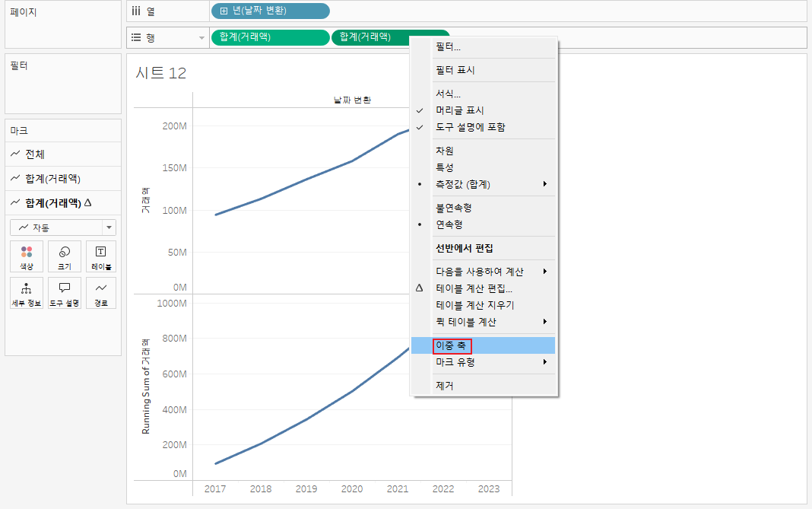The image size is (812, 509).
Task: Click the first 합계(거래액) pill in rows
Action: (x=271, y=37)
